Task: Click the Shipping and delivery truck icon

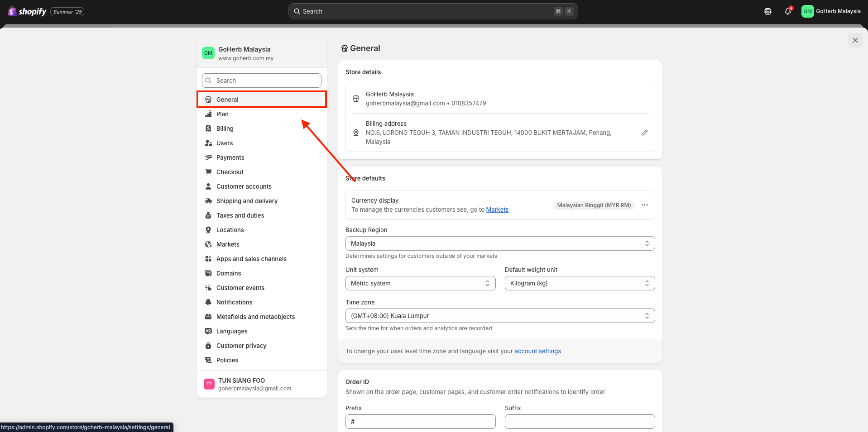Action: click(x=208, y=201)
